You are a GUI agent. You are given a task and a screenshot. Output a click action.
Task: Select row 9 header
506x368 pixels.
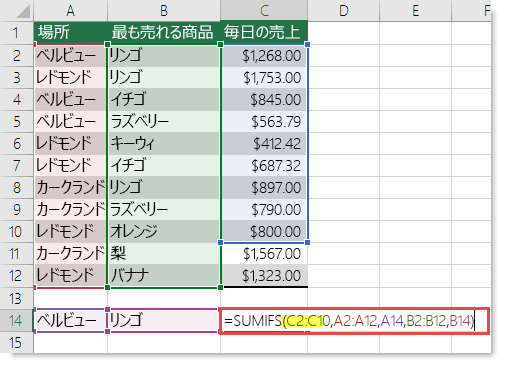pos(17,209)
